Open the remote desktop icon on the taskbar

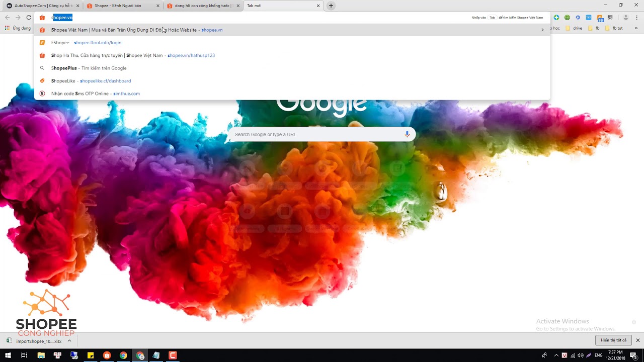coord(74,355)
